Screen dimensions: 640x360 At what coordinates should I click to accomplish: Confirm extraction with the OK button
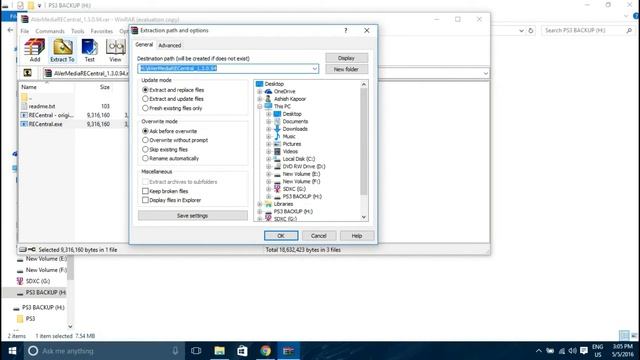pos(281,236)
